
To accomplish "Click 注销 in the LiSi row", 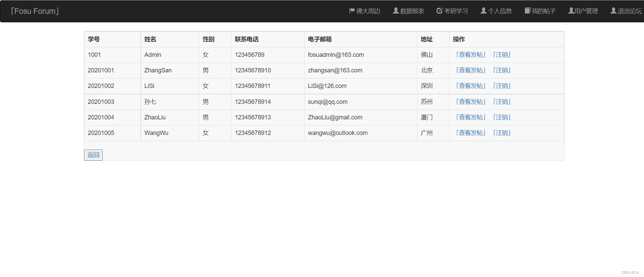I will coord(502,86).
